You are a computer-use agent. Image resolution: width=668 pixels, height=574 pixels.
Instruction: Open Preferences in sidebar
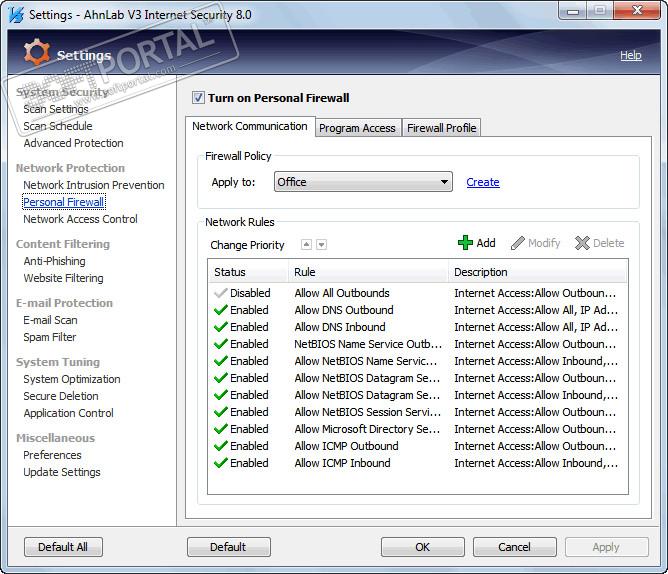click(52, 455)
